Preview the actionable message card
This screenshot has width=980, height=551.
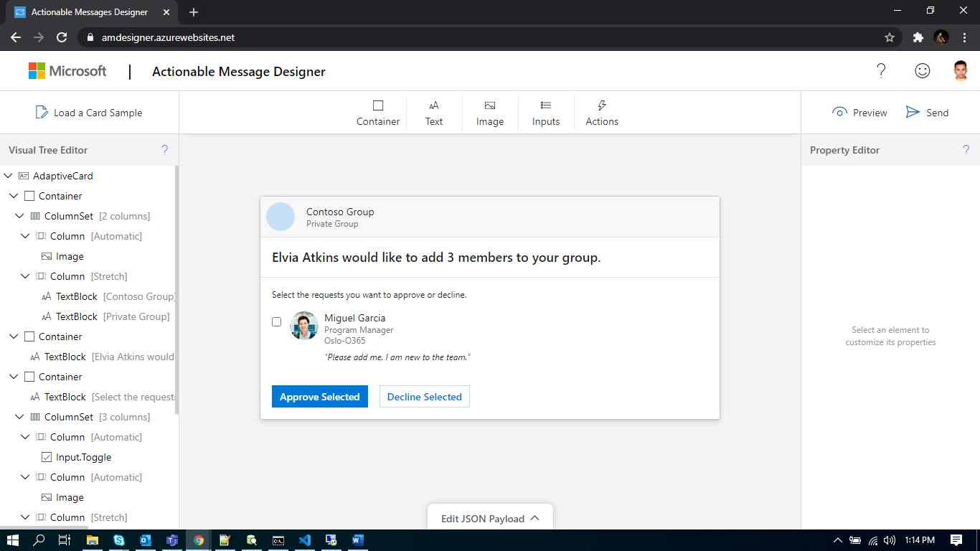pos(859,112)
